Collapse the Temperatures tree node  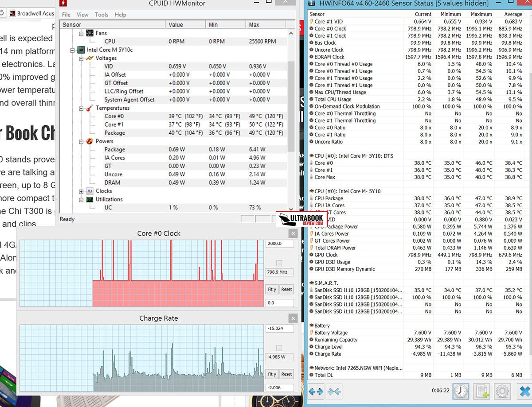(x=81, y=108)
